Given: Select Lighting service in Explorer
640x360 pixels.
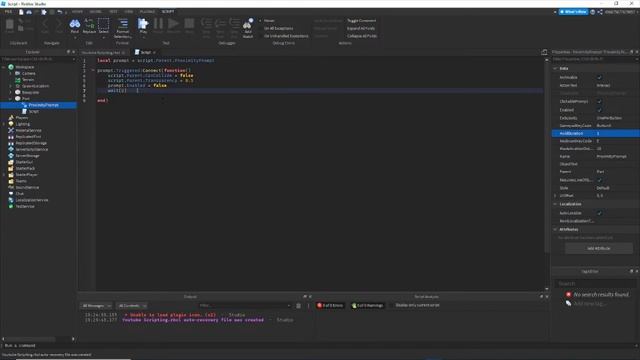Looking at the screenshot, I should coord(22,124).
